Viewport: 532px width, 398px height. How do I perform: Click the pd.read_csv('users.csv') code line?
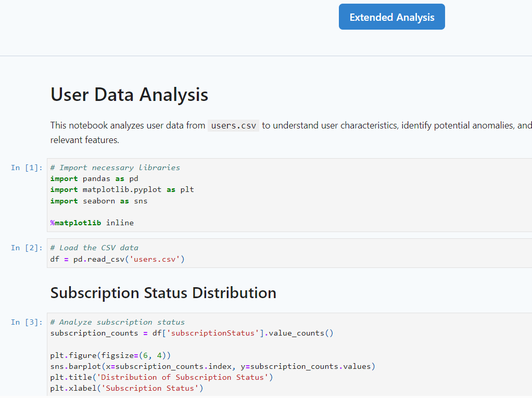[118, 259]
